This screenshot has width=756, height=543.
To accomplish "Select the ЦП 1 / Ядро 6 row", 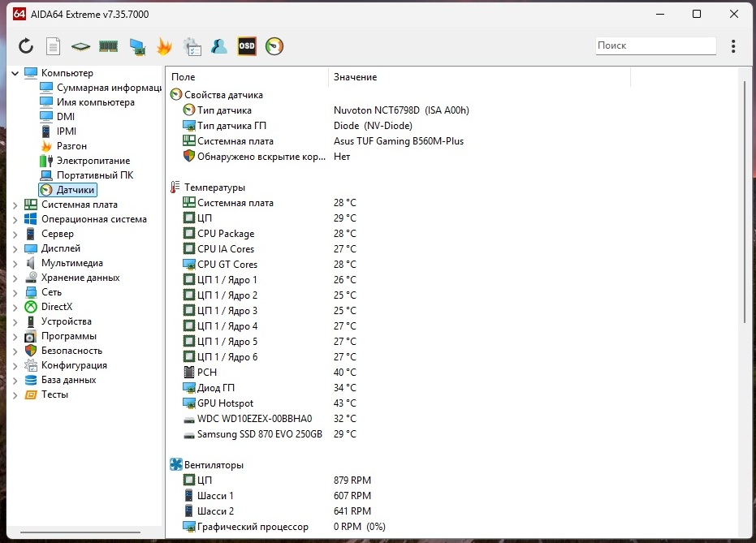I will (x=269, y=357).
